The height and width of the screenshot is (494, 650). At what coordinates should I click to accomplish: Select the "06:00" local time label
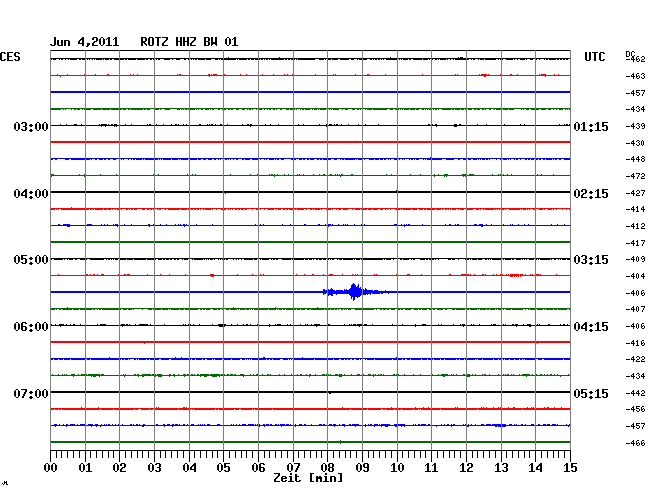point(31,327)
